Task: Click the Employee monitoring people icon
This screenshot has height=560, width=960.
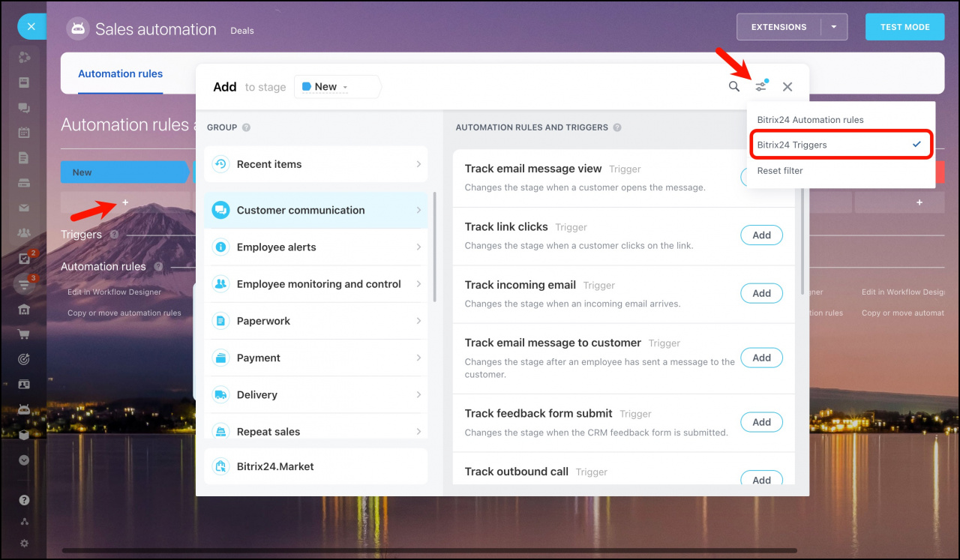Action: click(220, 284)
